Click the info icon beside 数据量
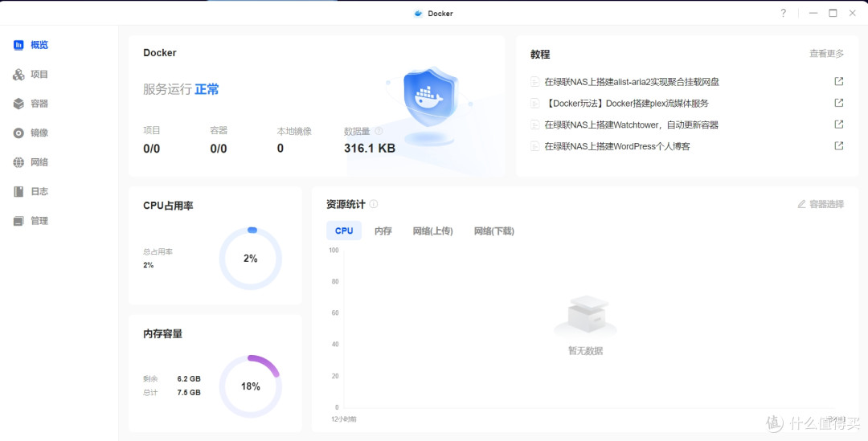The image size is (868, 441). [x=379, y=131]
